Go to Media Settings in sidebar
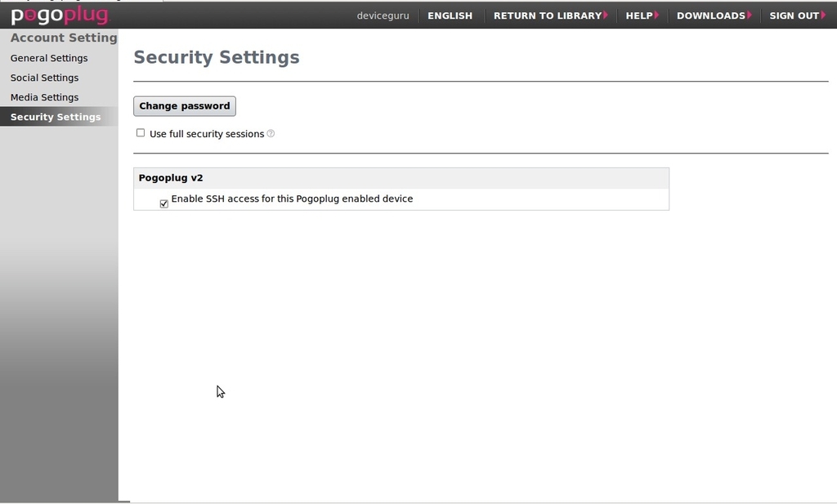837x504 pixels. point(44,97)
